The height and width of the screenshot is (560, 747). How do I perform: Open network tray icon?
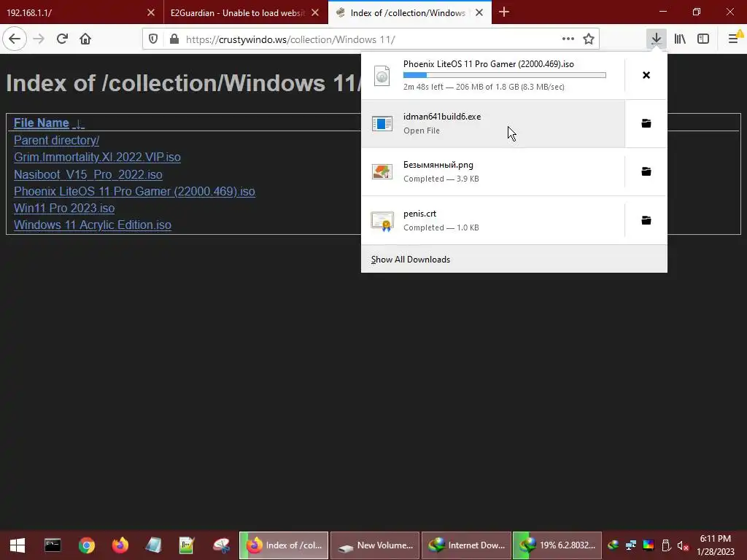tap(631, 545)
